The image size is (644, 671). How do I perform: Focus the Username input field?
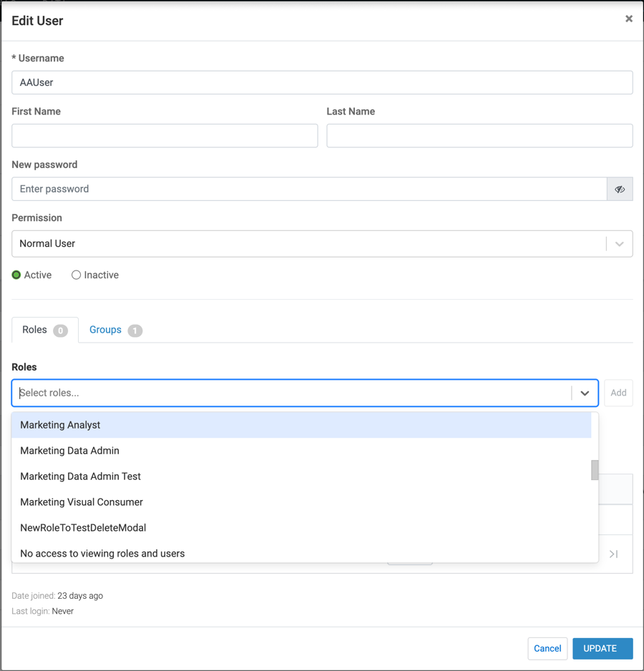(322, 82)
